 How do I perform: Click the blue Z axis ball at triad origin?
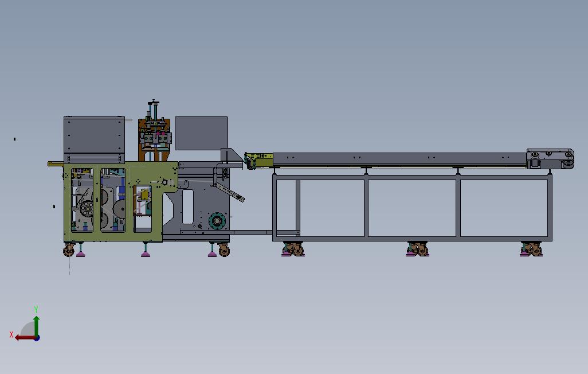click(x=37, y=338)
